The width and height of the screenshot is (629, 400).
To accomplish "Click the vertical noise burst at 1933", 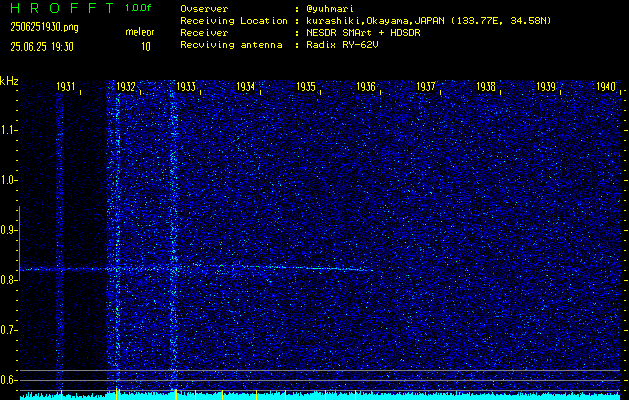I will pyautogui.click(x=174, y=235).
